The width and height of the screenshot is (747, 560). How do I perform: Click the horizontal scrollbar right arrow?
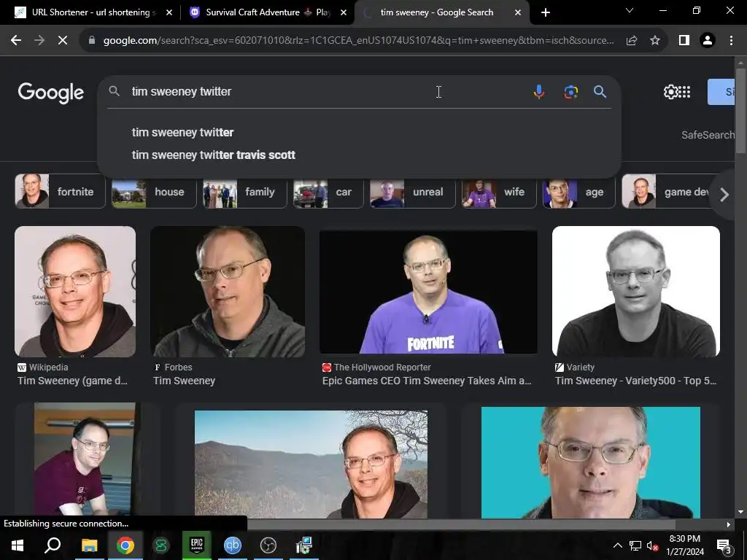coord(729,524)
